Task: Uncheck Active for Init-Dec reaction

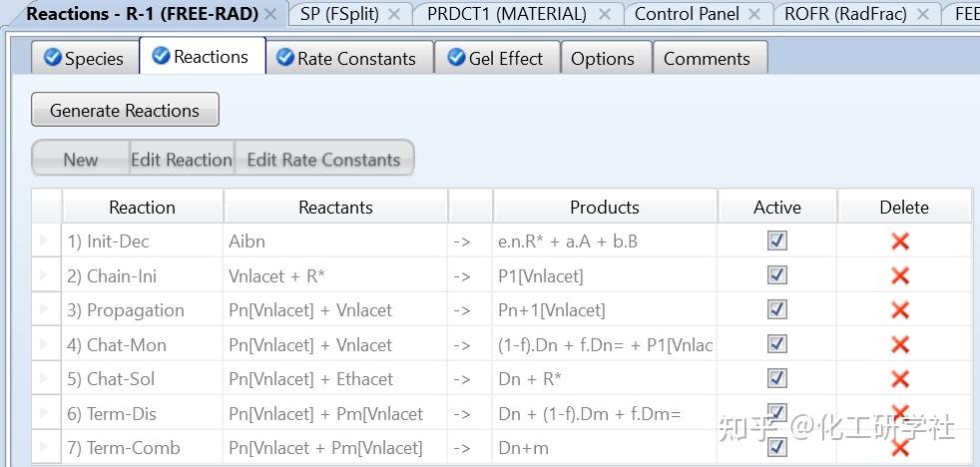Action: coord(777,241)
